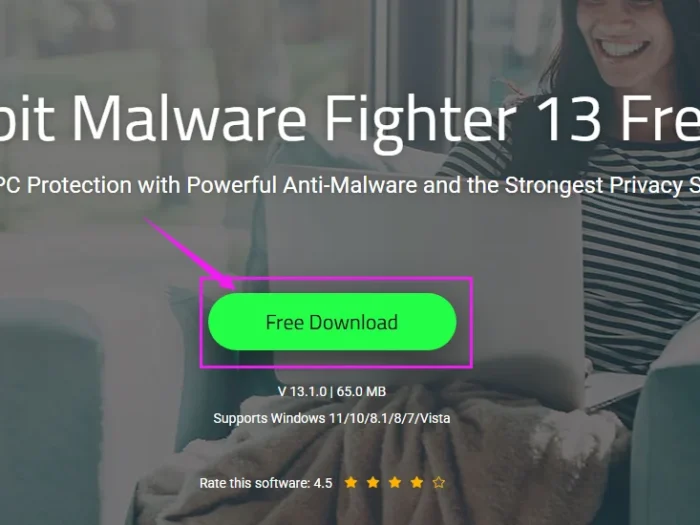Click the empty fifth rating star
The height and width of the screenshot is (525, 700).
[x=439, y=483]
